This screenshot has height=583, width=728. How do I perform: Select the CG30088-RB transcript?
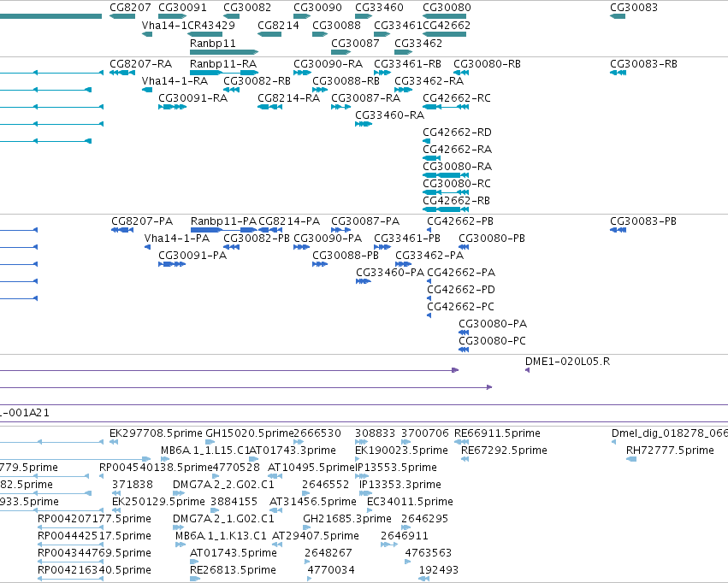[320, 90]
